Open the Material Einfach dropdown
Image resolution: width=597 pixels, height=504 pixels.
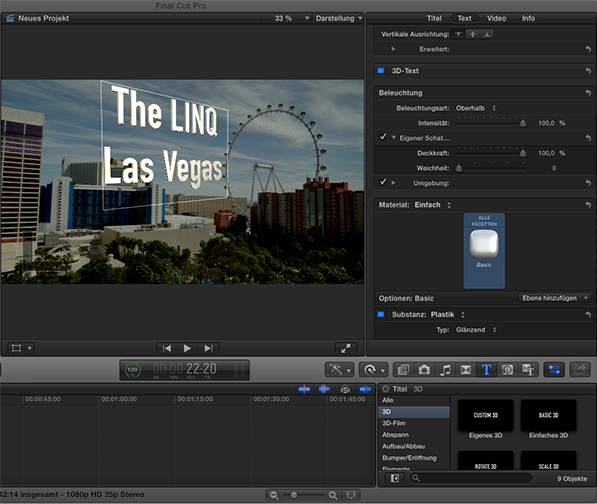pos(433,205)
